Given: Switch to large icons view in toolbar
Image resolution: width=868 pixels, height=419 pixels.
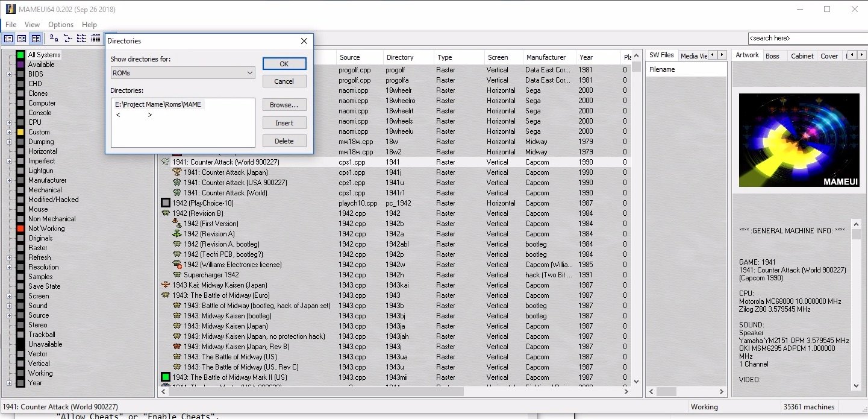Looking at the screenshot, I should click(54, 39).
